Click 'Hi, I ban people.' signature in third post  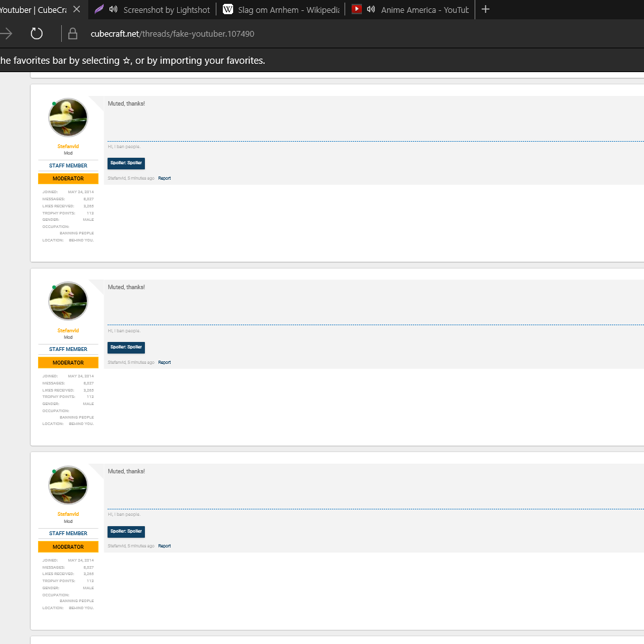click(124, 514)
